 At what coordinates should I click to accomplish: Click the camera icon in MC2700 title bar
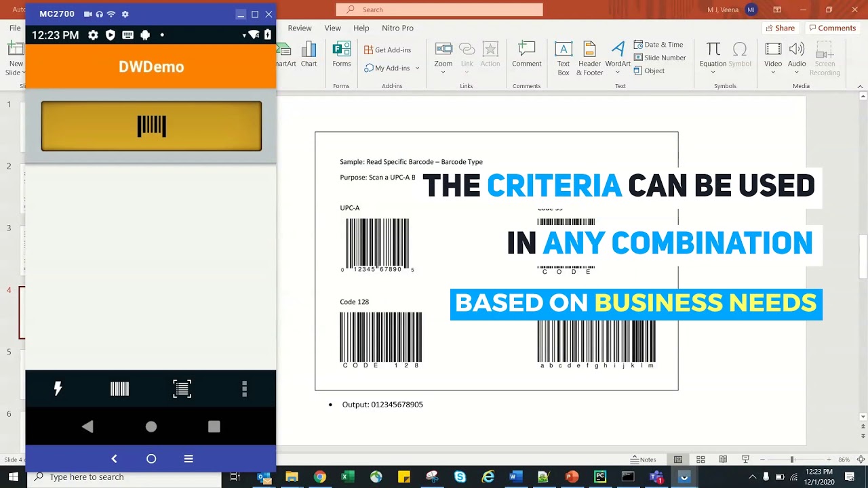point(87,14)
